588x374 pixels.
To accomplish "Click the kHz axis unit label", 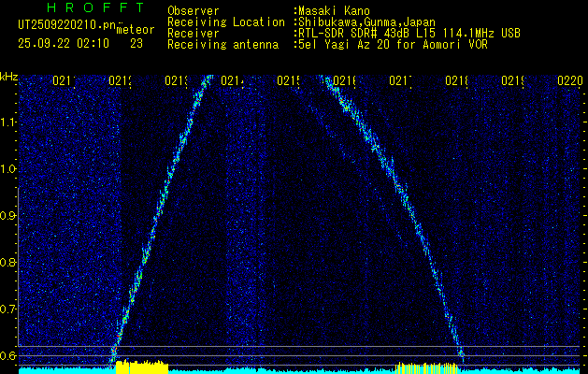I will 8,78.
